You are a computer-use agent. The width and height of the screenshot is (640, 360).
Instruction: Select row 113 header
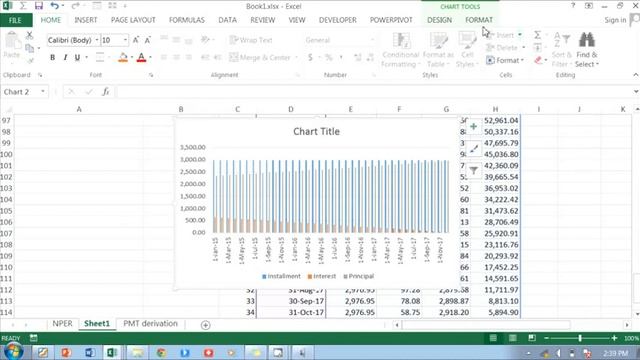(6, 301)
